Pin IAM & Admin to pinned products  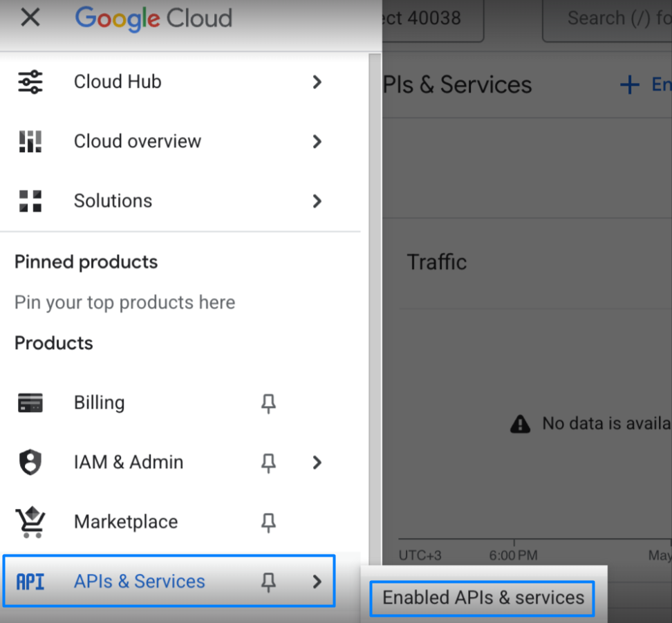(268, 463)
